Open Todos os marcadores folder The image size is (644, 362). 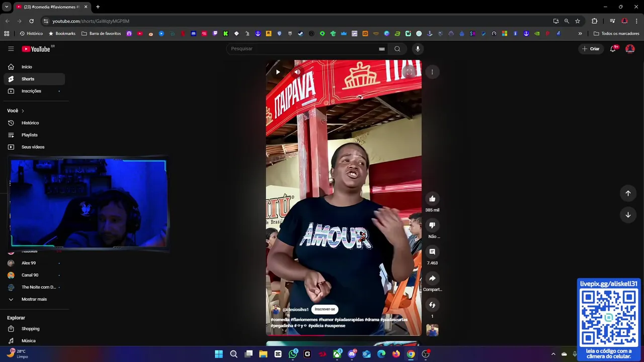coord(616,34)
